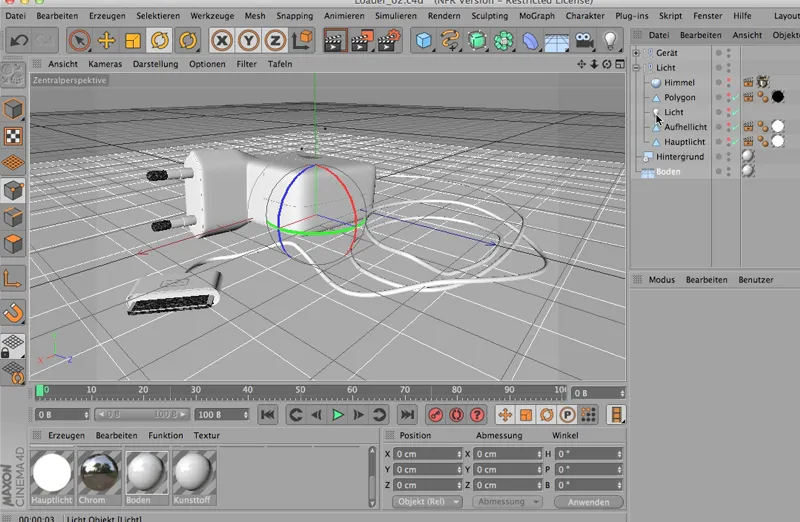Jump to the animation end
Screen dimensions: 800x522
[x=407, y=415]
